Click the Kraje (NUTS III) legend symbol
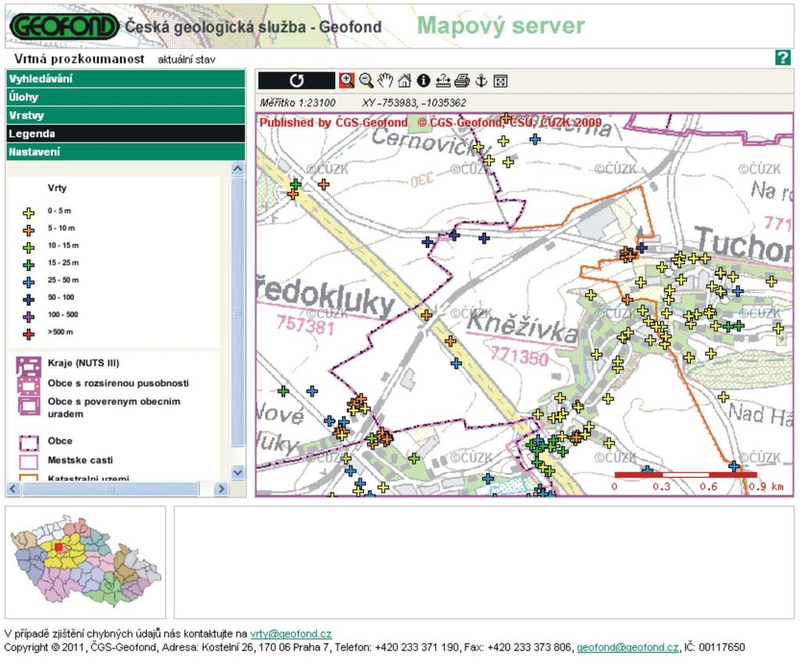800x672 pixels. 29,366
